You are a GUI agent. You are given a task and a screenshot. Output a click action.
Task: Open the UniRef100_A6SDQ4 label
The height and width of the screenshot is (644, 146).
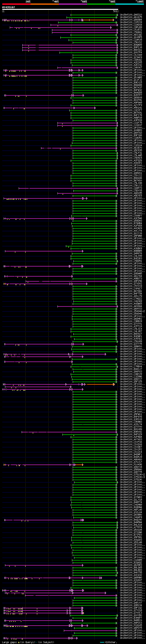coord(131,306)
